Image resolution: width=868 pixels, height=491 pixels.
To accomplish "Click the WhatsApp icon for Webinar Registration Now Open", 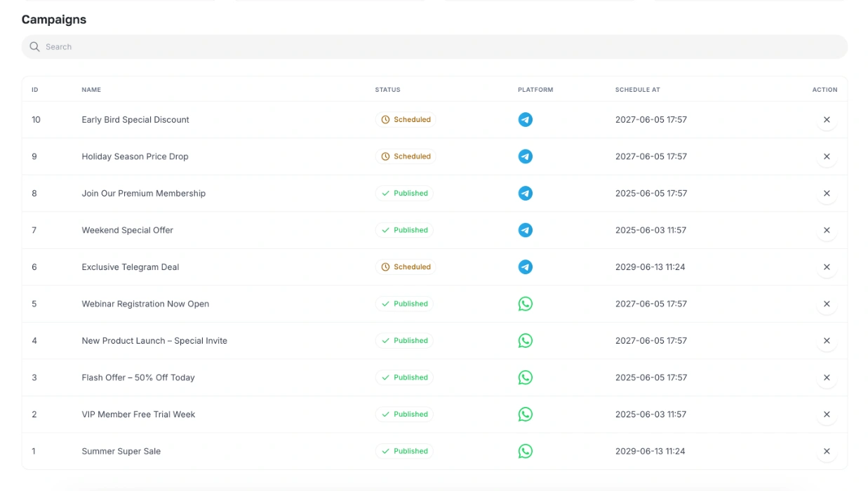I will pyautogui.click(x=525, y=304).
